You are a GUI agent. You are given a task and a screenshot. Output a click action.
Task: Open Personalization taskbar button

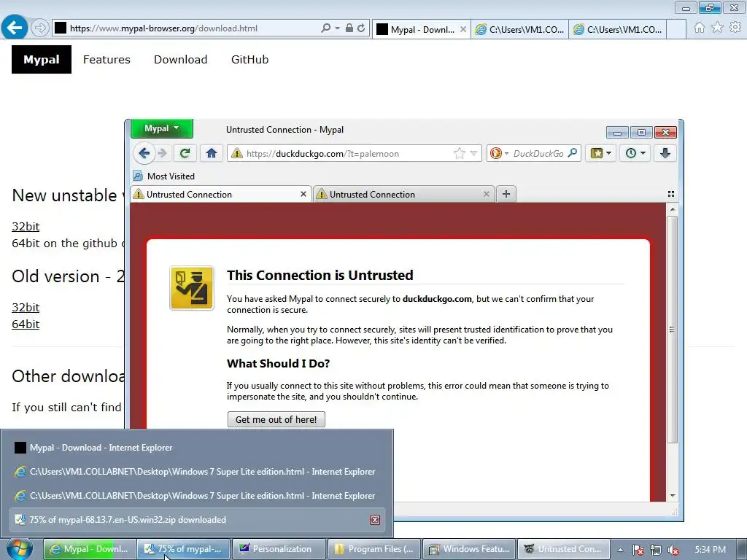pyautogui.click(x=279, y=549)
